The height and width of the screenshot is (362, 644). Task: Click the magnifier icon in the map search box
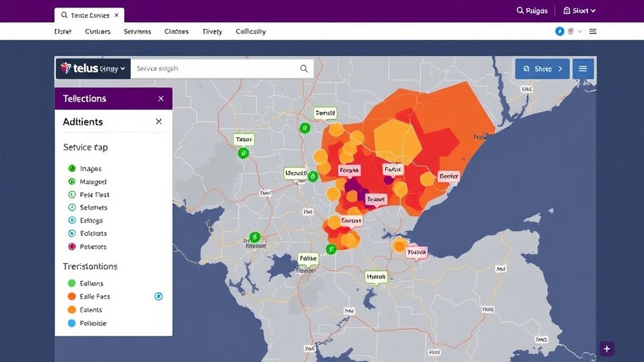click(304, 69)
